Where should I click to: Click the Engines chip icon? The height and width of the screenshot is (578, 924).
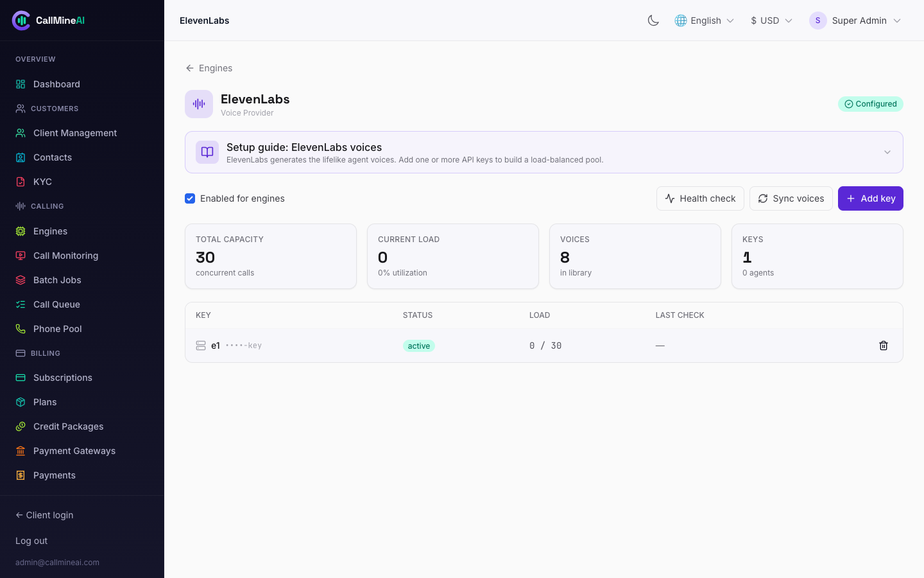pos(21,231)
